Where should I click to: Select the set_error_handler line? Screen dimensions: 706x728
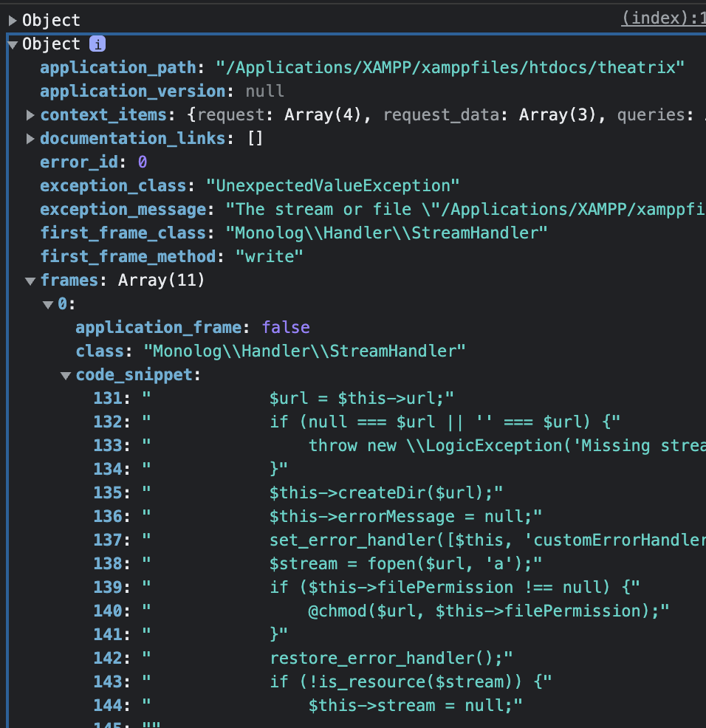point(487,540)
